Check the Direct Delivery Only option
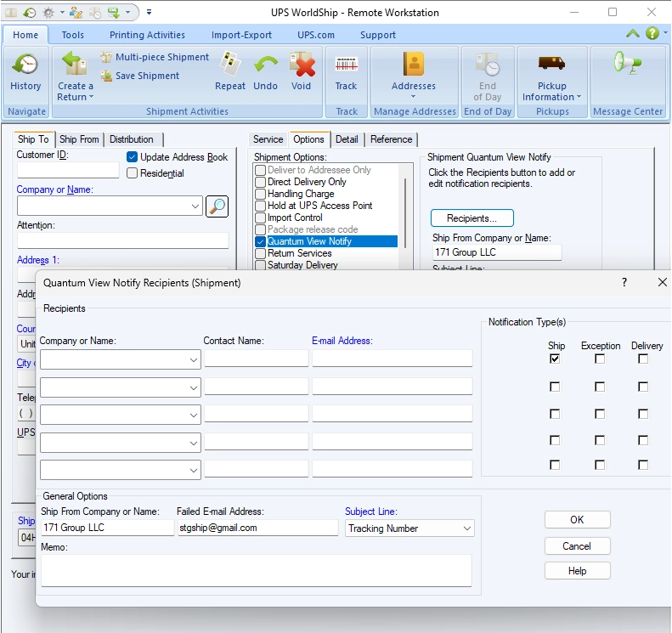This screenshot has width=672, height=633. (260, 182)
